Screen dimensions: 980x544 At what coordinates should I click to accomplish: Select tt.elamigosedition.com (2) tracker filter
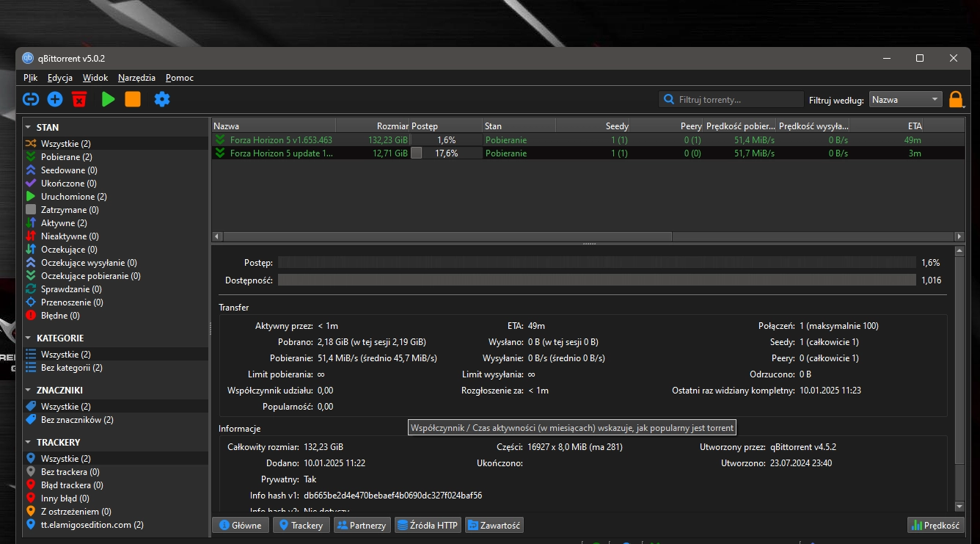tap(116, 525)
